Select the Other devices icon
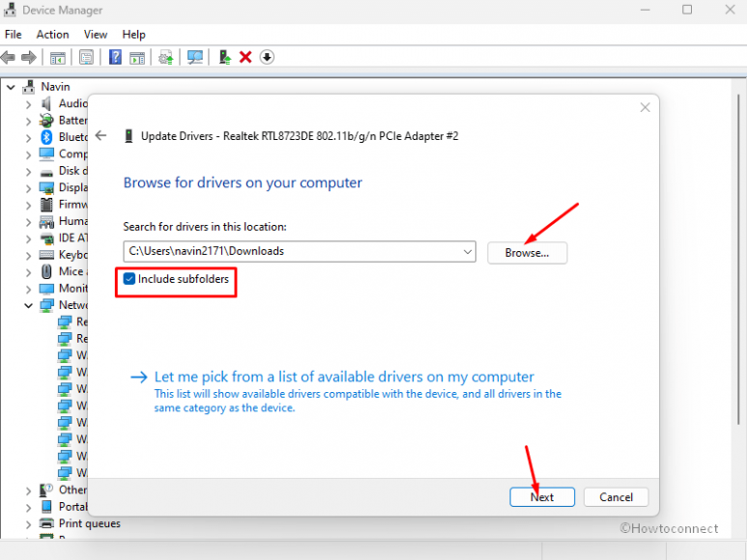 [x=46, y=490]
